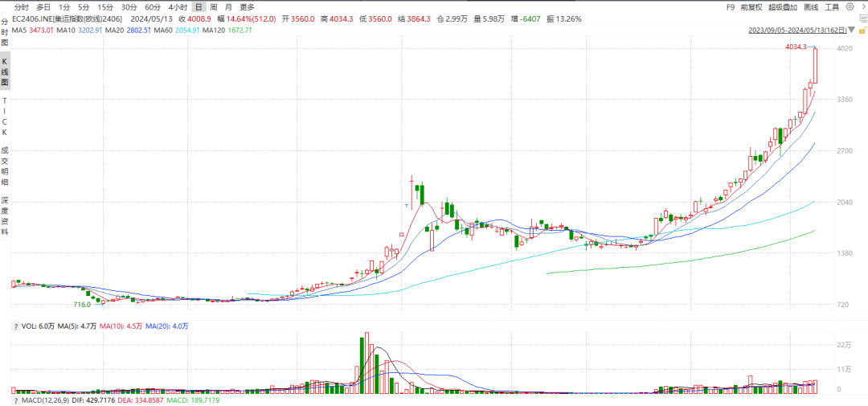Screen dimensions: 868x406
Task: Open the 更多 periods dropdown
Action: (247, 7)
